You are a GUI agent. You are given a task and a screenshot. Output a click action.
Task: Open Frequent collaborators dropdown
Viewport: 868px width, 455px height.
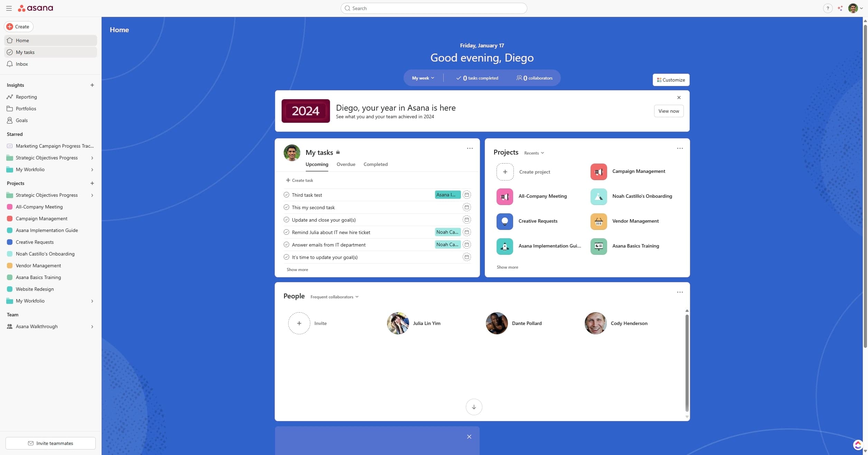[334, 297]
